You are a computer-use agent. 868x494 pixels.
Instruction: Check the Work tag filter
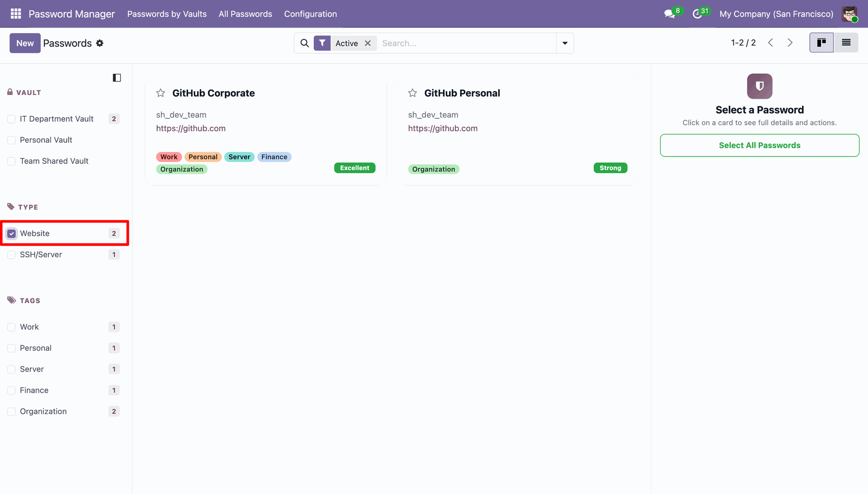coord(12,327)
